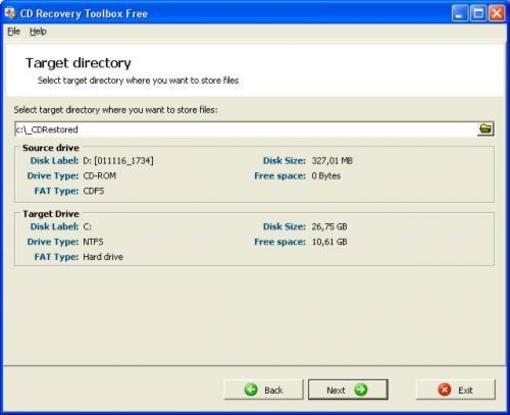Screen dimensions: 510x415
Task: Return with the Back button
Action: (264, 389)
